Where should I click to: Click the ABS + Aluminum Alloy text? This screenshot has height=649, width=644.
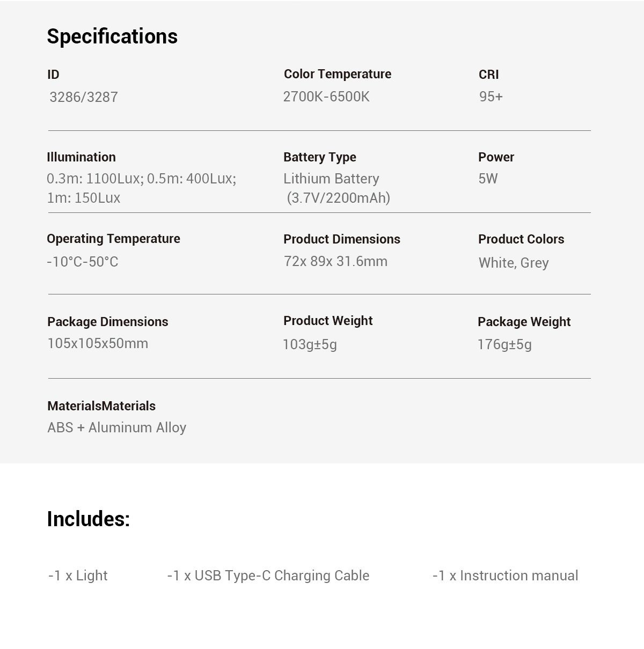pos(116,427)
